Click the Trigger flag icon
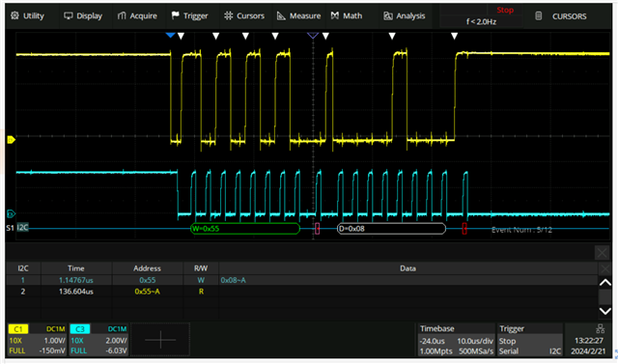The image size is (618, 364). click(175, 15)
